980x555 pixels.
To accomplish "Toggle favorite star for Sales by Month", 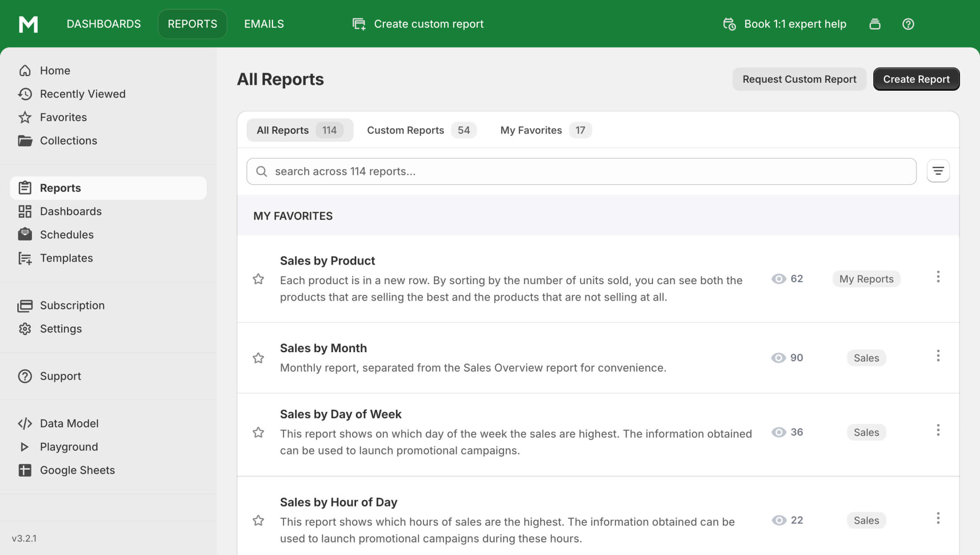I will tap(258, 358).
